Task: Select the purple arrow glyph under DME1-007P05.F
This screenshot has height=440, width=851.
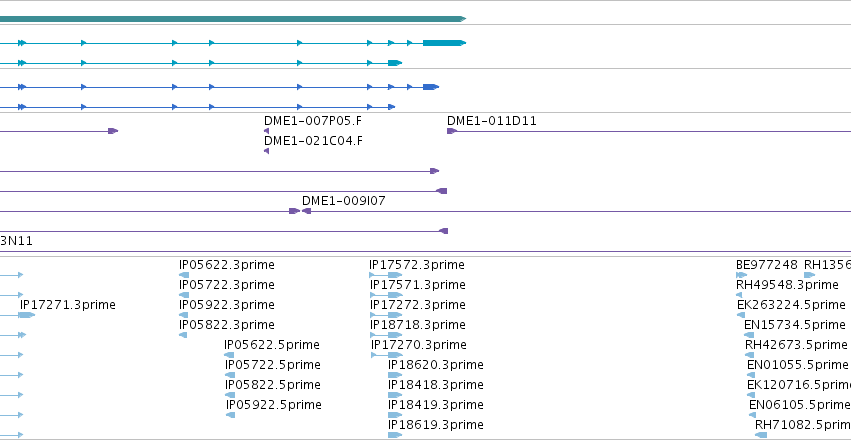Action: [266, 131]
